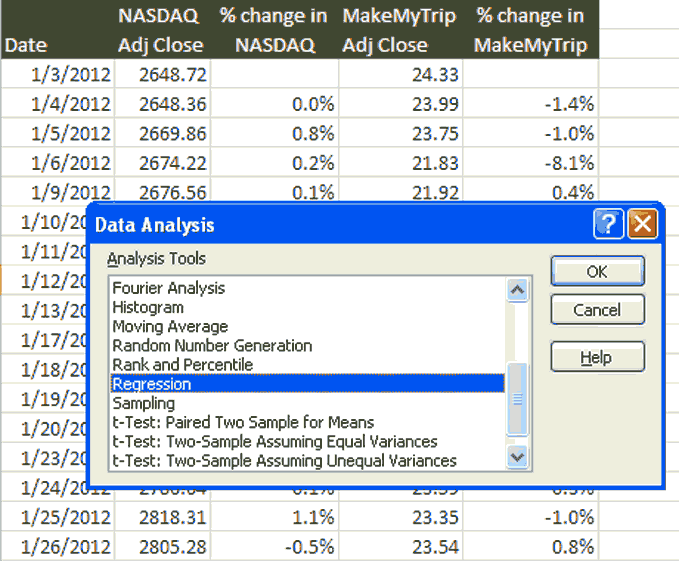The image size is (680, 561).
Task: Select cell showing -0.5% change
Action: [274, 546]
